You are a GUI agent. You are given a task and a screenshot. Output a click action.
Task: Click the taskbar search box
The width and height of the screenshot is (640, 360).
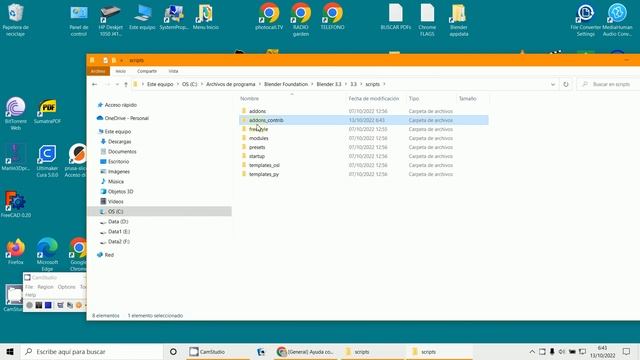click(x=92, y=351)
